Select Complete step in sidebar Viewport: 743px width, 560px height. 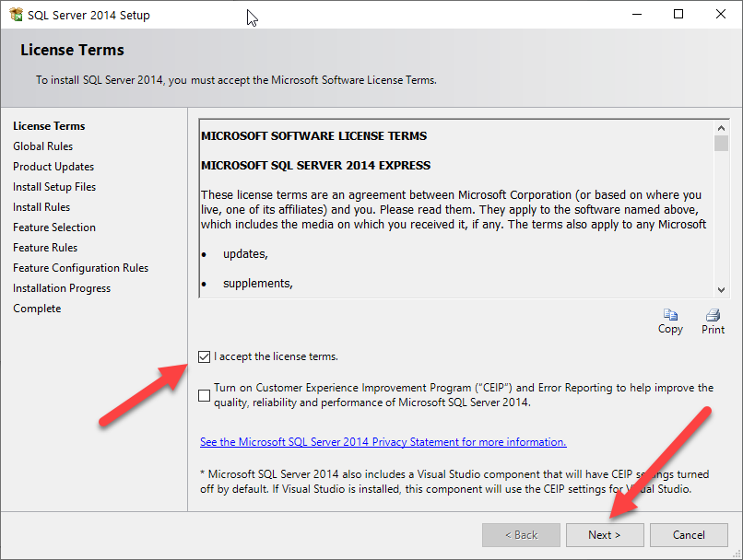(x=37, y=309)
